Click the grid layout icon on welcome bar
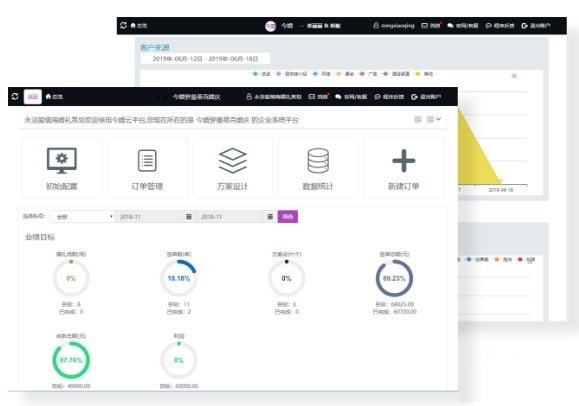Viewport: 579px width, 406px height. (418, 119)
